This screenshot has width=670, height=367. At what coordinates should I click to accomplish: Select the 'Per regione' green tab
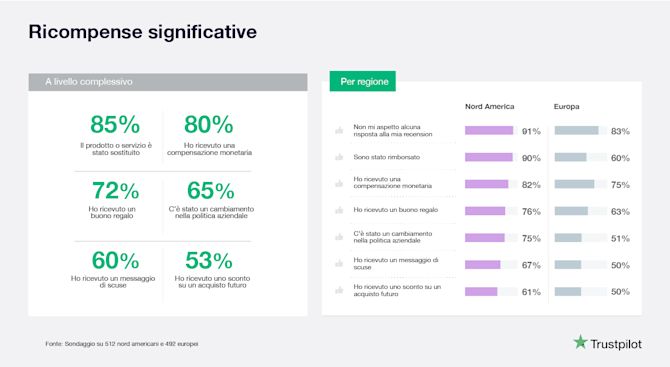pyautogui.click(x=363, y=81)
